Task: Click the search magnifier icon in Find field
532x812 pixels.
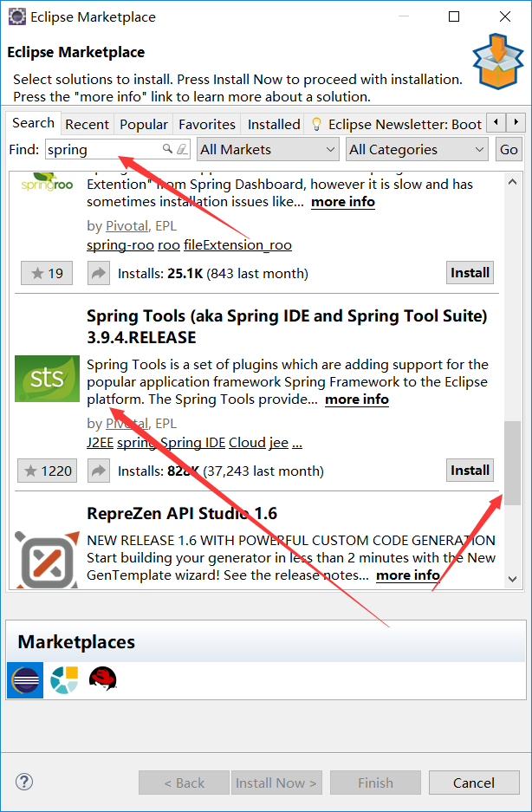Action: [x=167, y=149]
